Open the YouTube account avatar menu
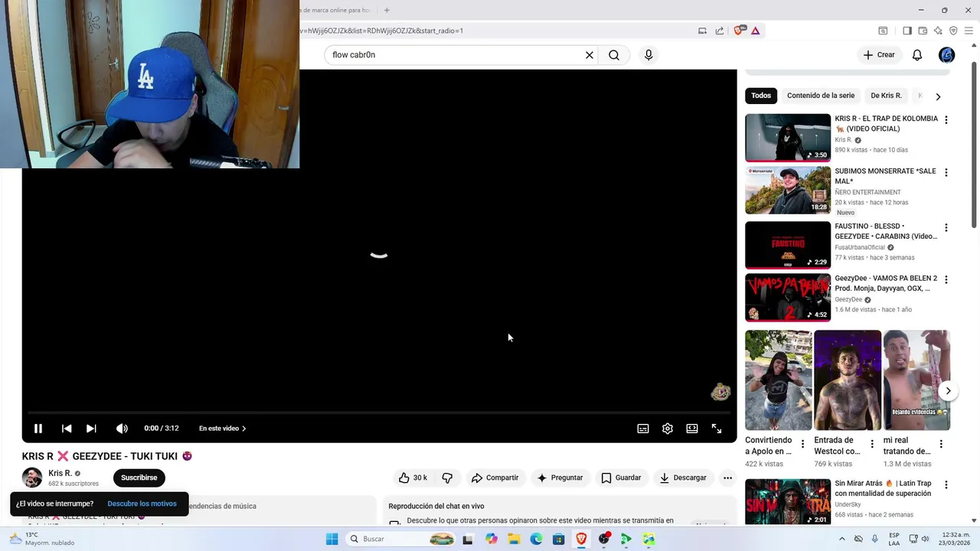 tap(947, 55)
